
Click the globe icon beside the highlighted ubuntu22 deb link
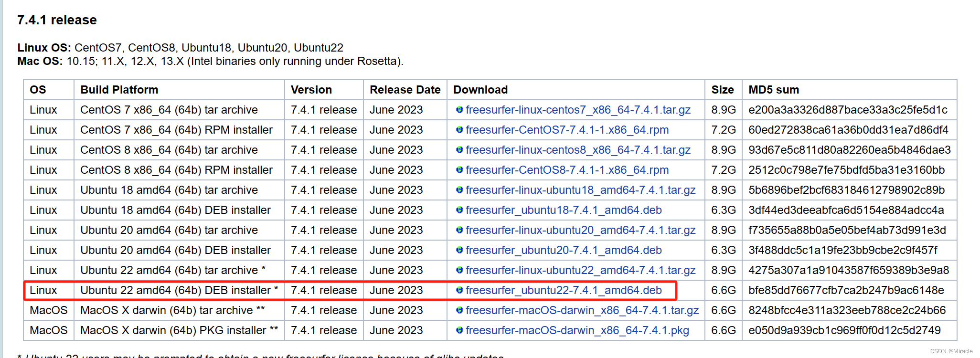coord(459,290)
